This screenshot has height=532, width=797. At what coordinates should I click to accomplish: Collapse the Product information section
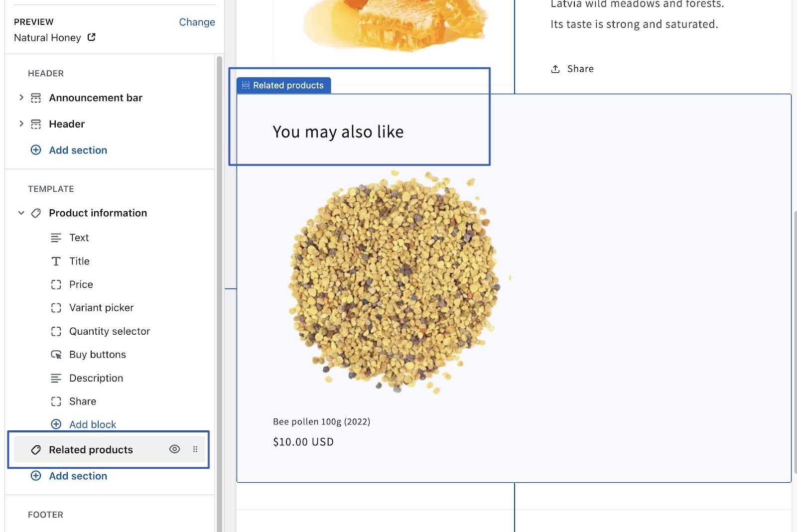[21, 213]
